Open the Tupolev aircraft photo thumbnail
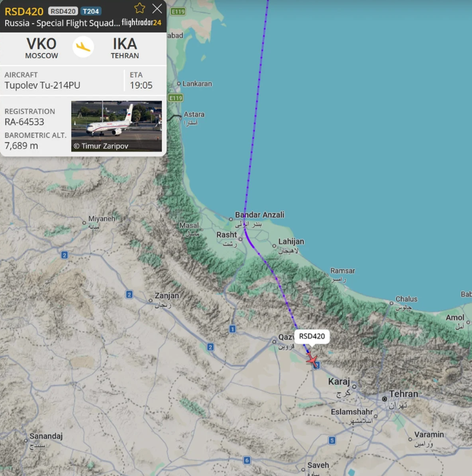The image size is (472, 476). pyautogui.click(x=116, y=126)
